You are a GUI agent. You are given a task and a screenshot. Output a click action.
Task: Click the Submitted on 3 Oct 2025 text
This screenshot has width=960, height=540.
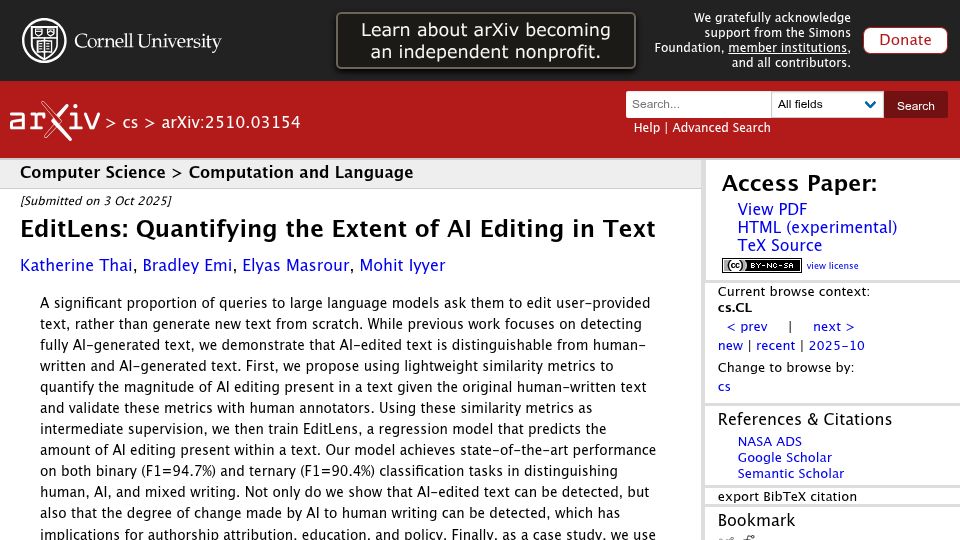[96, 201]
